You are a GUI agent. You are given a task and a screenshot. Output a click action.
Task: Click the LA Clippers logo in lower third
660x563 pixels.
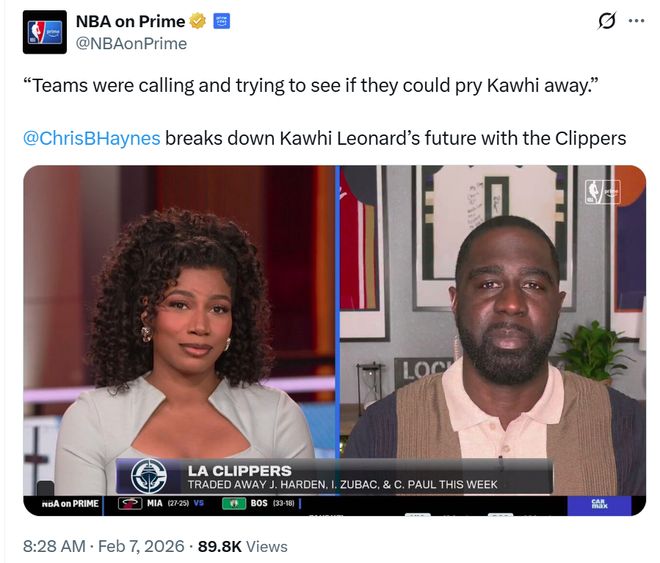pyautogui.click(x=149, y=476)
